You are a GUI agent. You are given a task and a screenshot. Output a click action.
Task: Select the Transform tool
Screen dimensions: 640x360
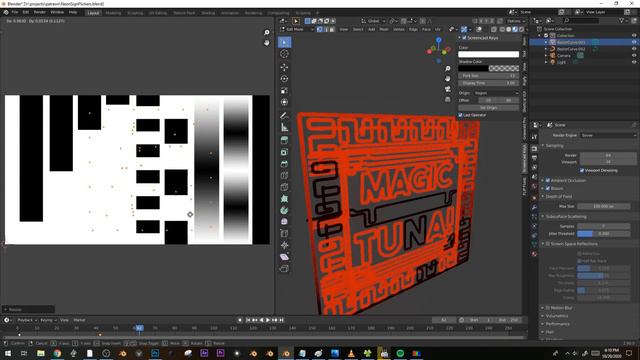pos(284,102)
